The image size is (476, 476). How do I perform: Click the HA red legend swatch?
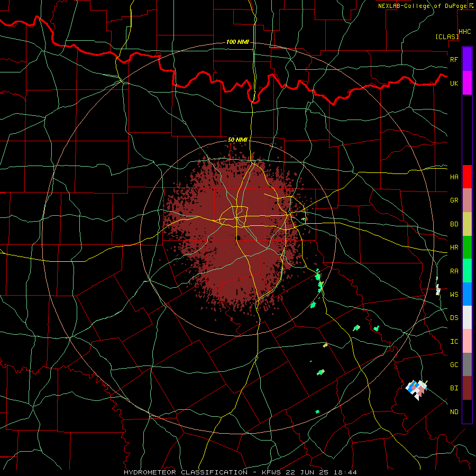(467, 177)
